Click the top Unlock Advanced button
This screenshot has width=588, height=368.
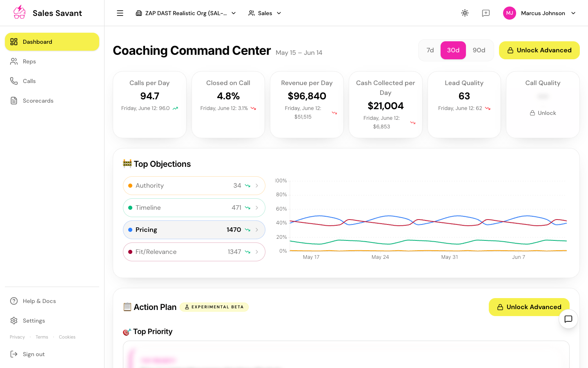[539, 50]
